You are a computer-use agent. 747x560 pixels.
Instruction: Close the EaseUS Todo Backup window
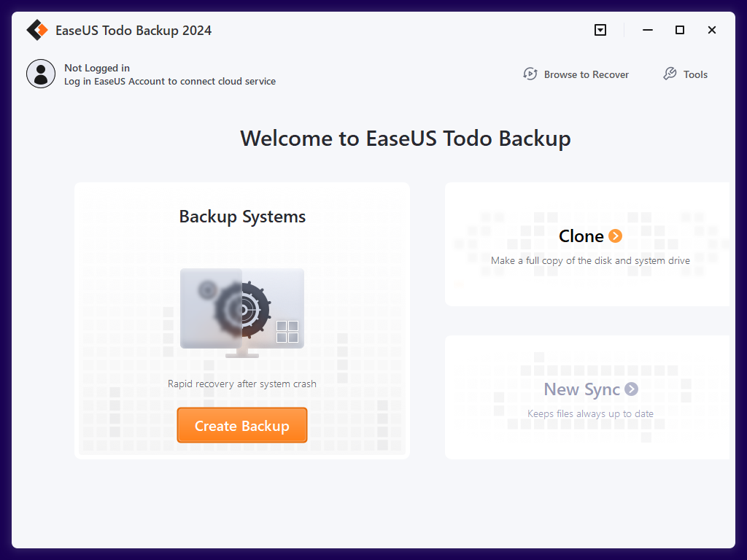pos(712,30)
